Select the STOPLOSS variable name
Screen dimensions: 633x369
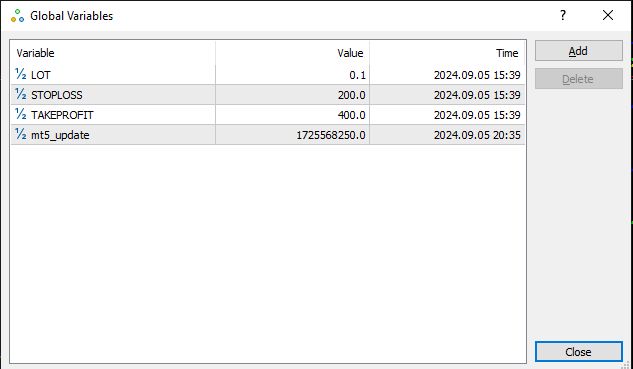click(57, 95)
